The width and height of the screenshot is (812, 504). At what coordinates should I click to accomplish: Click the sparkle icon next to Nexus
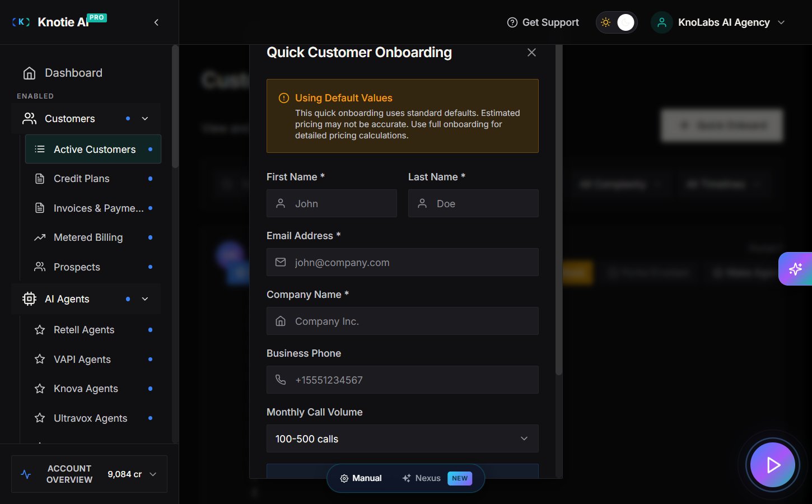pos(407,478)
